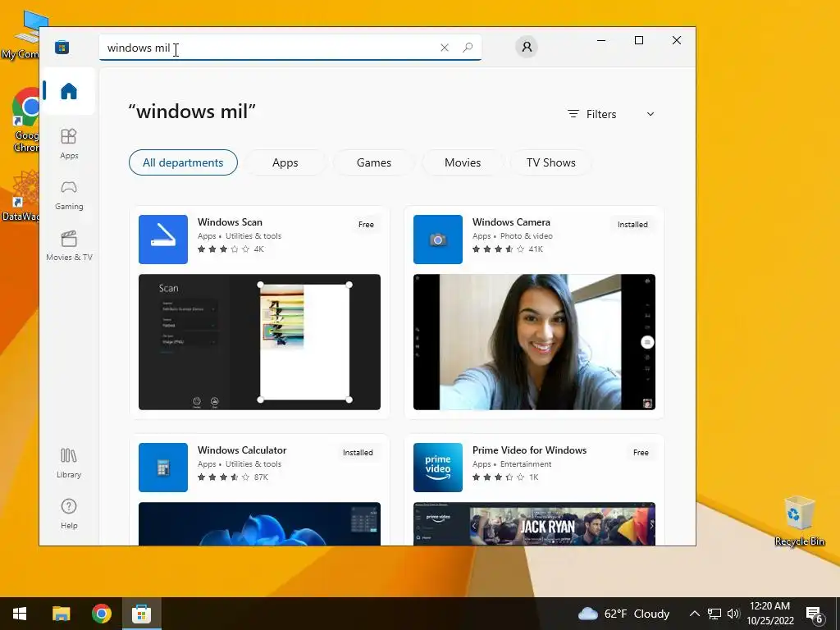Open the 62°F Cloudy weather widget
This screenshot has width=840, height=630.
coord(624,614)
